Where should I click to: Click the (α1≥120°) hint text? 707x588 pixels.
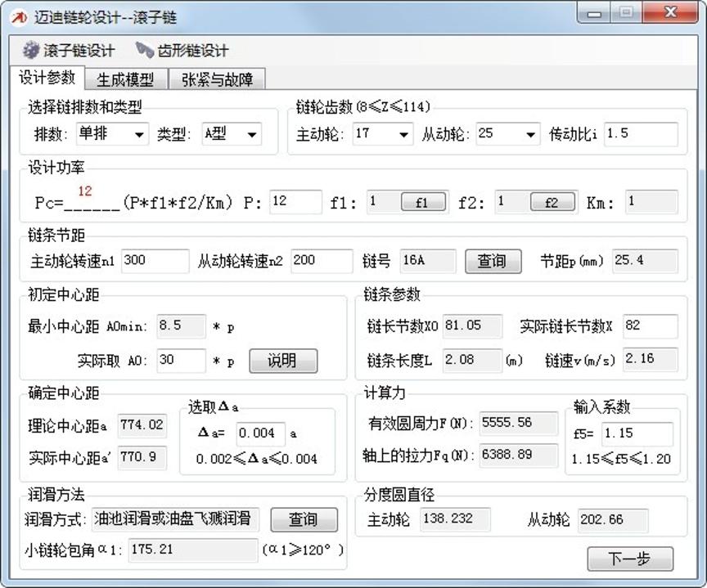pyautogui.click(x=303, y=550)
